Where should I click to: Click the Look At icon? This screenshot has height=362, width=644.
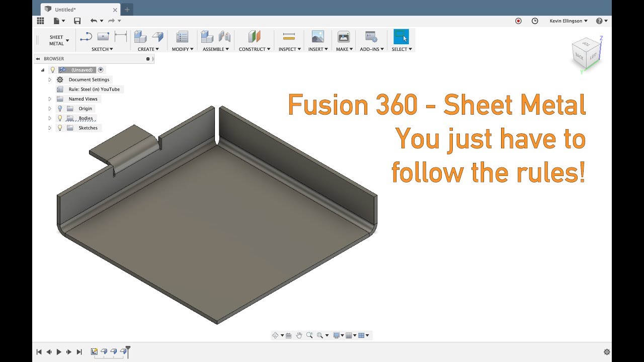[289, 335]
